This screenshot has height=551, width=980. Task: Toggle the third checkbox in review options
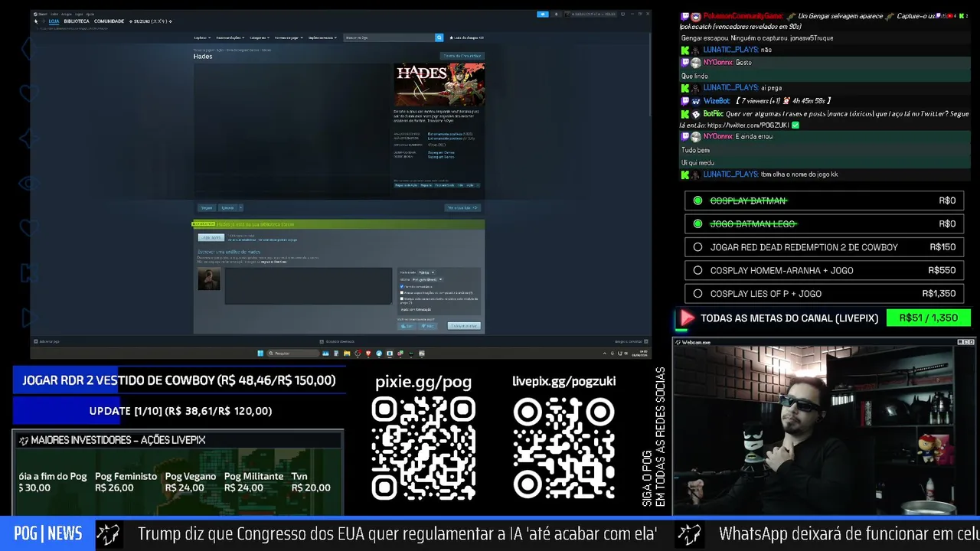[402, 299]
